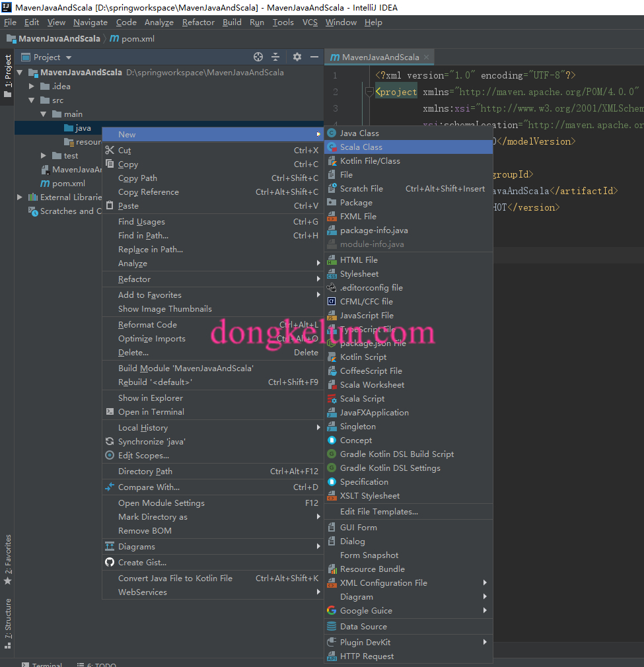Click the Scala Script icon
This screenshot has width=644, height=667.
tap(332, 399)
